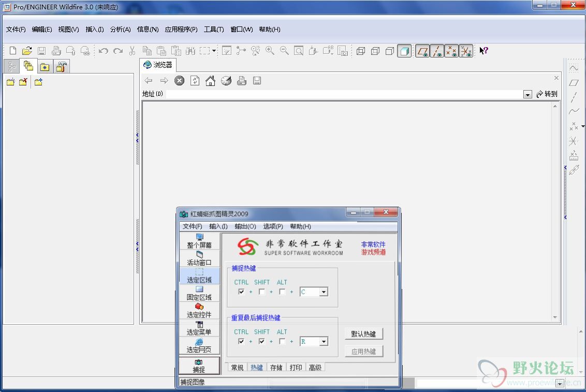Open the 输出(O) menu in the capture tool
Viewport: 586px width, 392px height.
click(245, 226)
